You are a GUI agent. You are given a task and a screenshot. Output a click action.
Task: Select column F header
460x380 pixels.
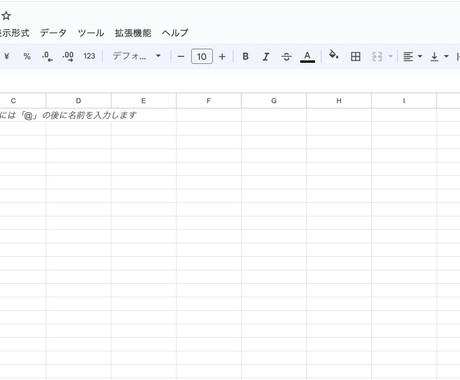pos(209,101)
